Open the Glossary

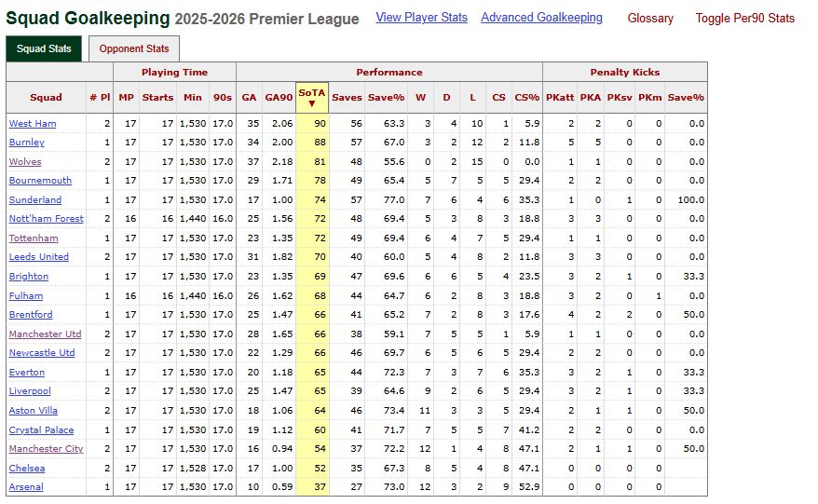click(649, 19)
